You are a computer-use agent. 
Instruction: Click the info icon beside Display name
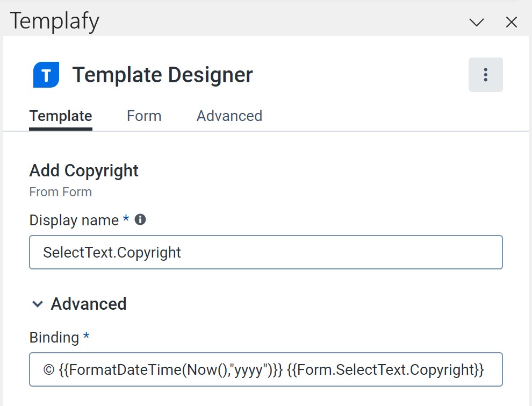(x=140, y=219)
